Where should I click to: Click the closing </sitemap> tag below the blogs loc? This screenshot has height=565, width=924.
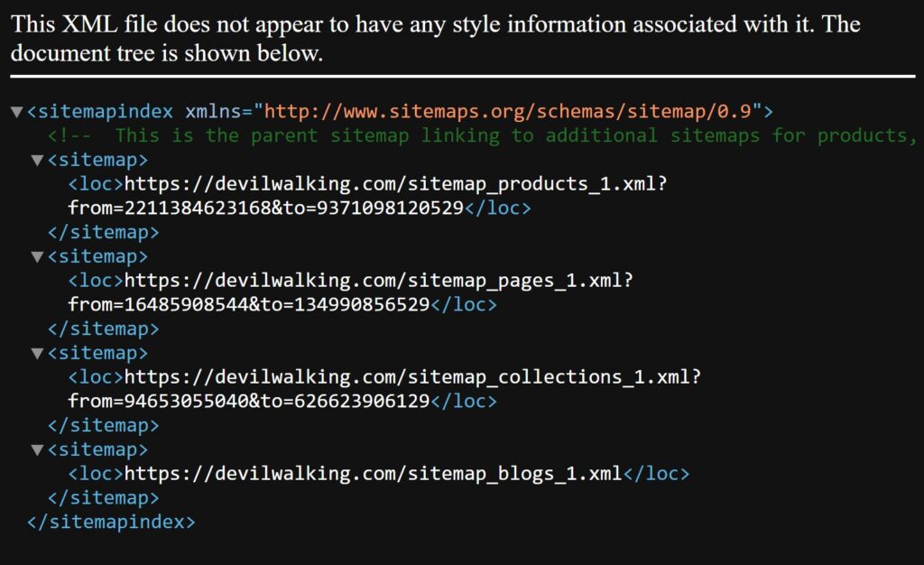pos(103,498)
